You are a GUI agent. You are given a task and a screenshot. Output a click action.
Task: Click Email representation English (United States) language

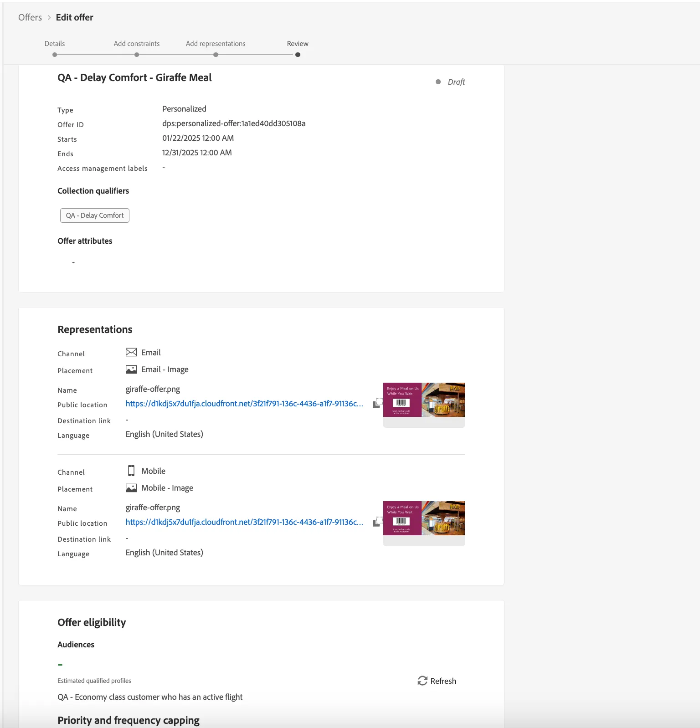coord(164,434)
